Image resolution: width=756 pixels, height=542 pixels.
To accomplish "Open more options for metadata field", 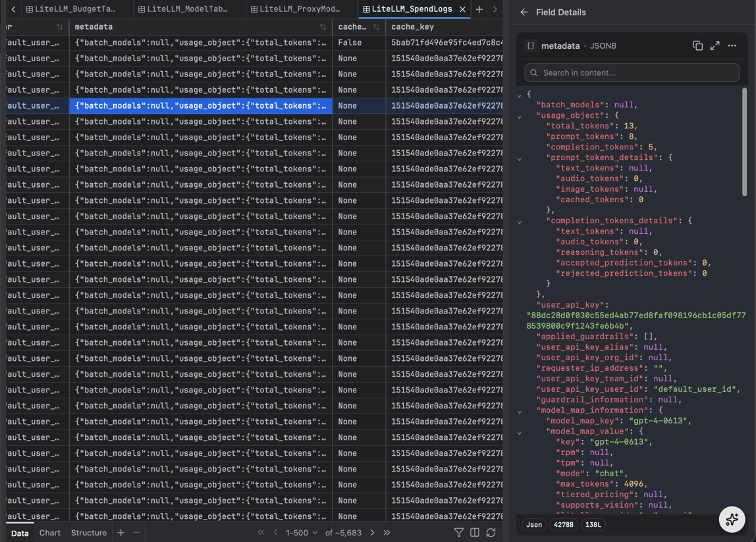I will tap(732, 45).
